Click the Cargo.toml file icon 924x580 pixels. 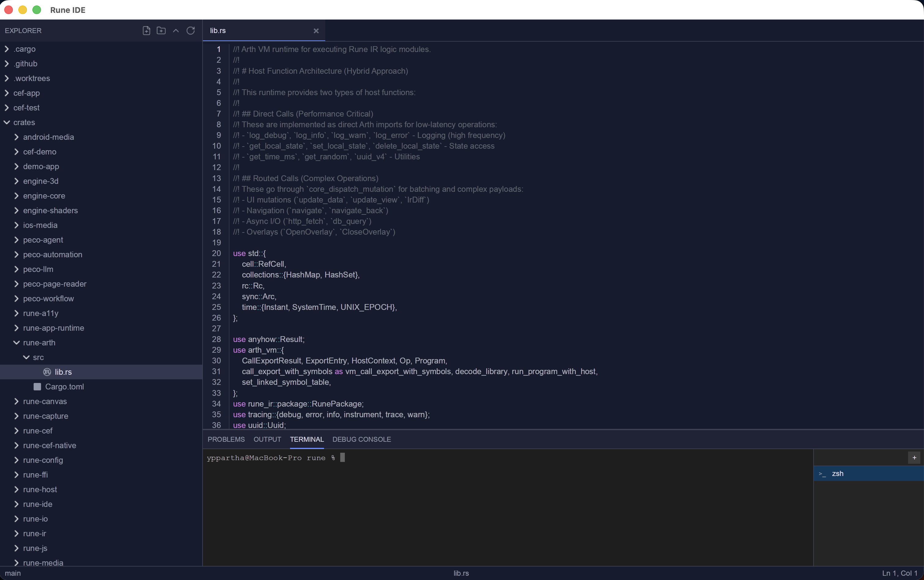pyautogui.click(x=37, y=386)
